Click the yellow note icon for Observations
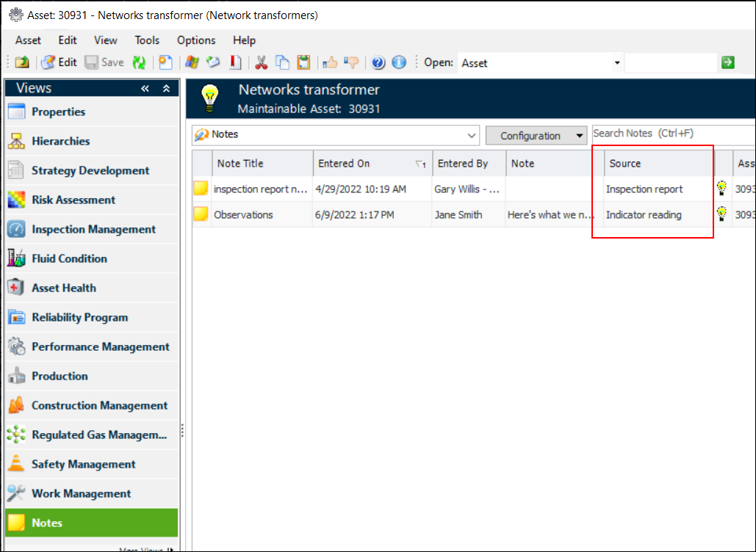756x552 pixels. point(201,214)
